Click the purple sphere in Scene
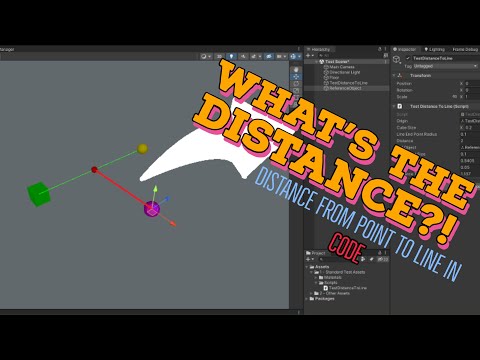 click(152, 209)
